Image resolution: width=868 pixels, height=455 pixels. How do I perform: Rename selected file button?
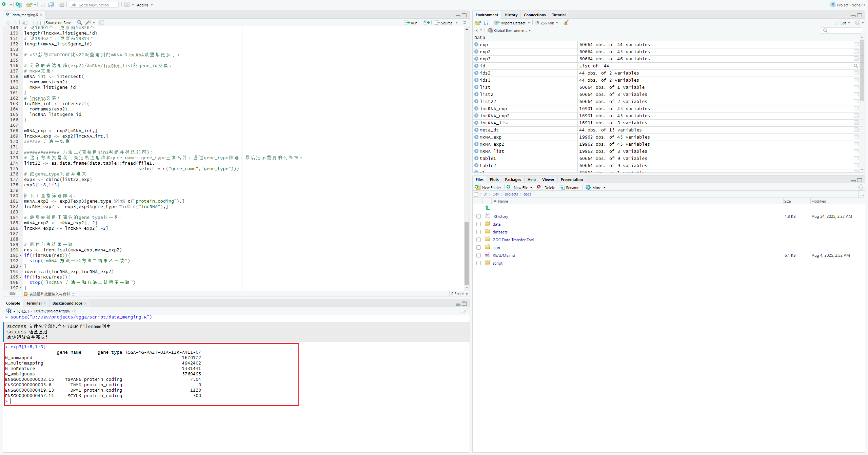coord(569,187)
